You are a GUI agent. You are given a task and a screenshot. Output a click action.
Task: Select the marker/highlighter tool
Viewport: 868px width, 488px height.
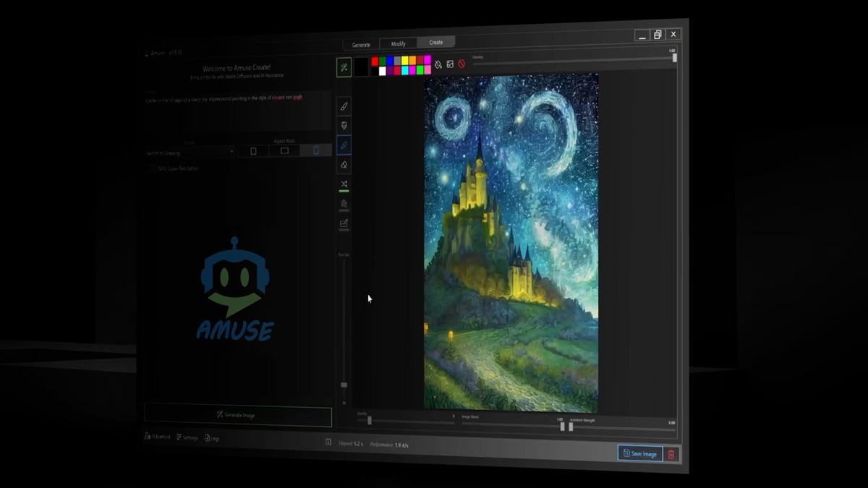pyautogui.click(x=344, y=126)
